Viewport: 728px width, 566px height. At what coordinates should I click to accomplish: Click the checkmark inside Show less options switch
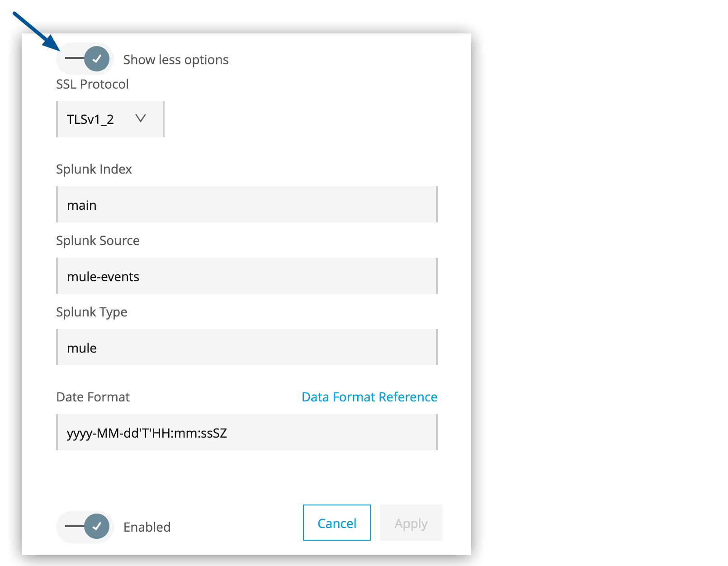point(96,58)
